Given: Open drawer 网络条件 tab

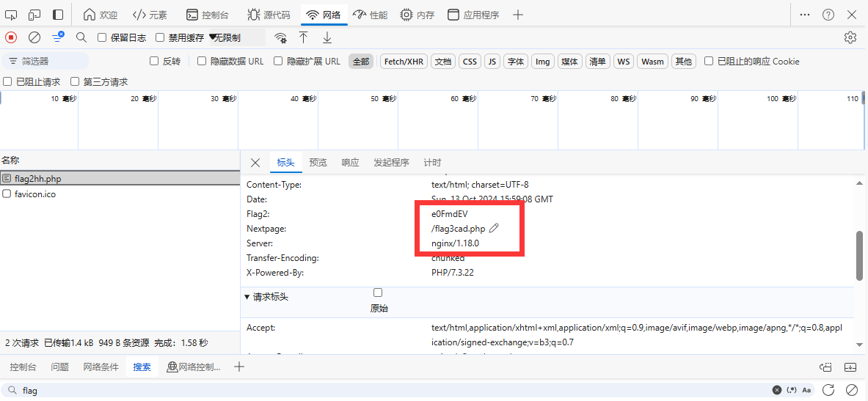Looking at the screenshot, I should [101, 367].
